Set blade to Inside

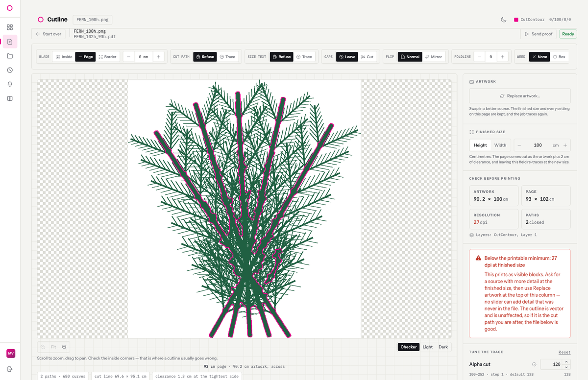pos(64,57)
